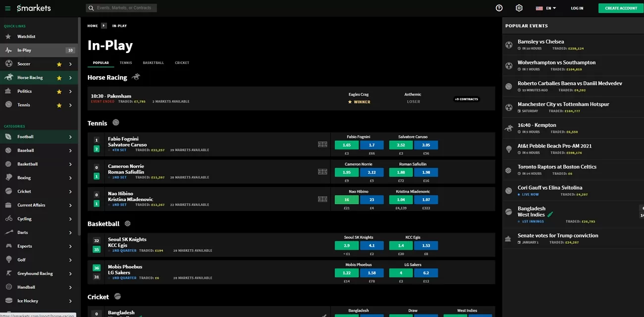The height and width of the screenshot is (317, 644).
Task: Expand the Cricket category chevron
Action: [70, 192]
